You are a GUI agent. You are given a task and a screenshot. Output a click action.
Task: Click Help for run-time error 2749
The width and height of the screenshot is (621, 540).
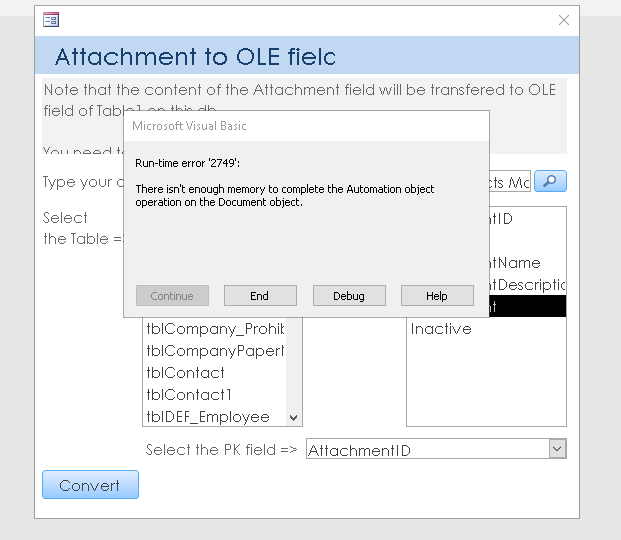[437, 296]
